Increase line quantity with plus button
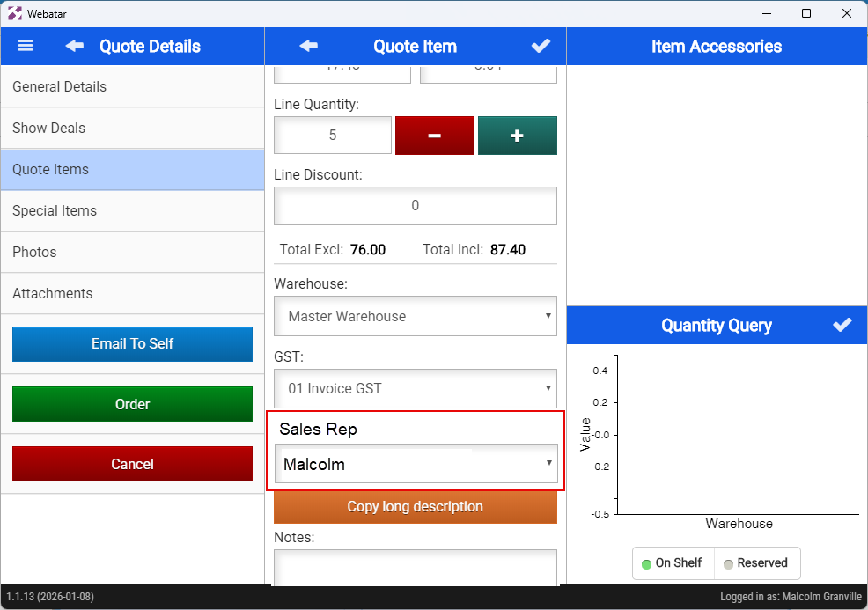This screenshot has width=868, height=610. tap(517, 136)
